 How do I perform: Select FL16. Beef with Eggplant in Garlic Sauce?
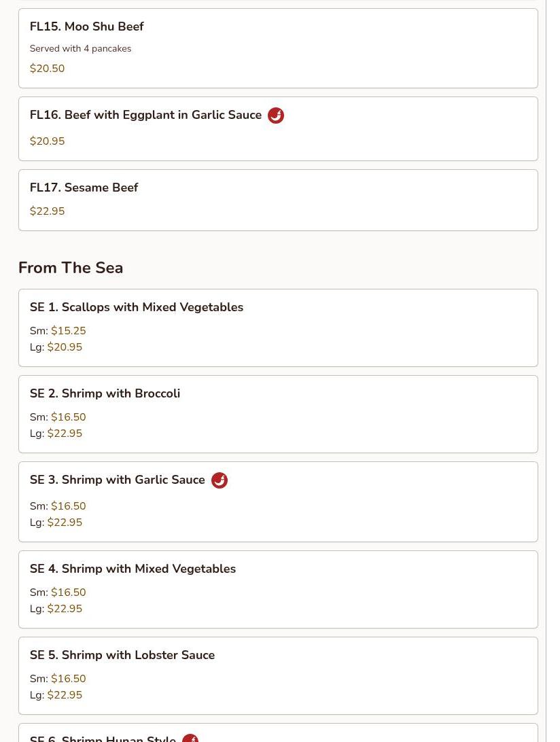[145, 115]
